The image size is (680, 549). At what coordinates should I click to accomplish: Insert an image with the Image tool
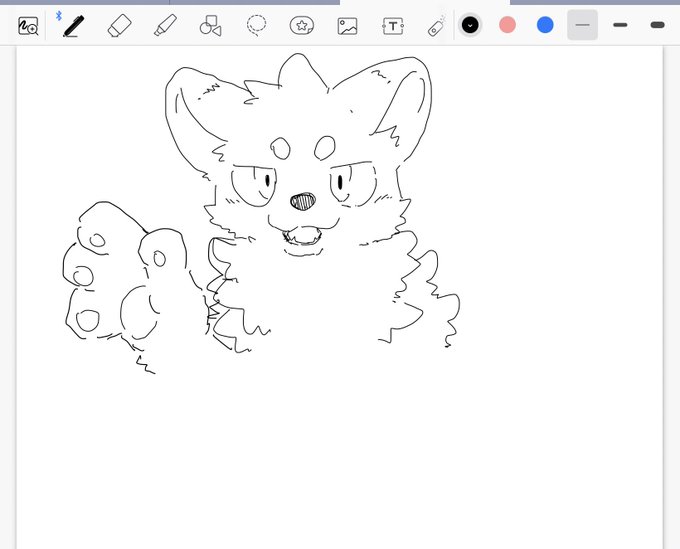click(x=347, y=26)
